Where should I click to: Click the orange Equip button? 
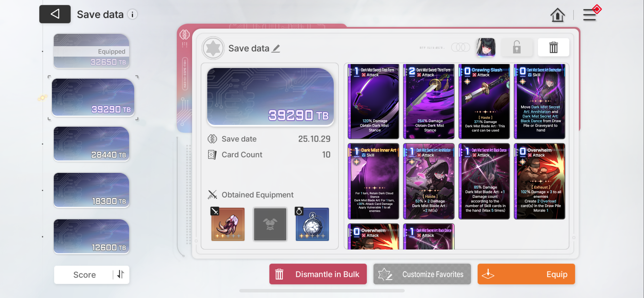[x=526, y=274]
